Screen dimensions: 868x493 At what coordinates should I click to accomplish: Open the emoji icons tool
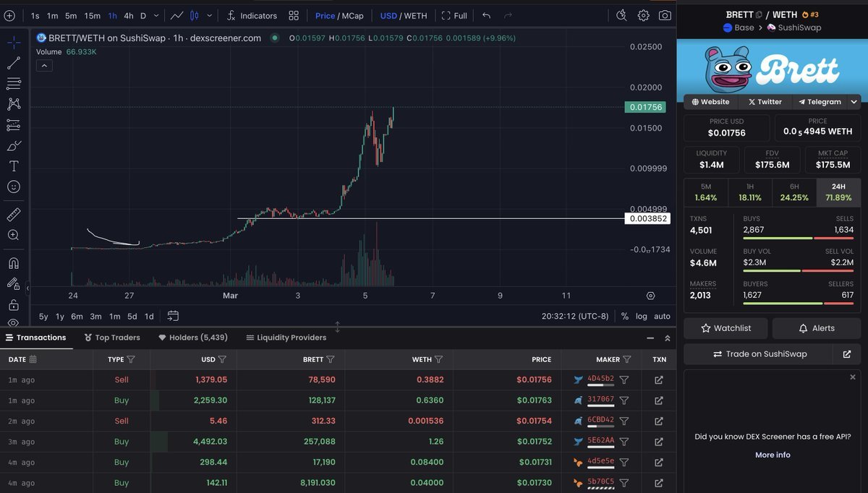(x=13, y=187)
